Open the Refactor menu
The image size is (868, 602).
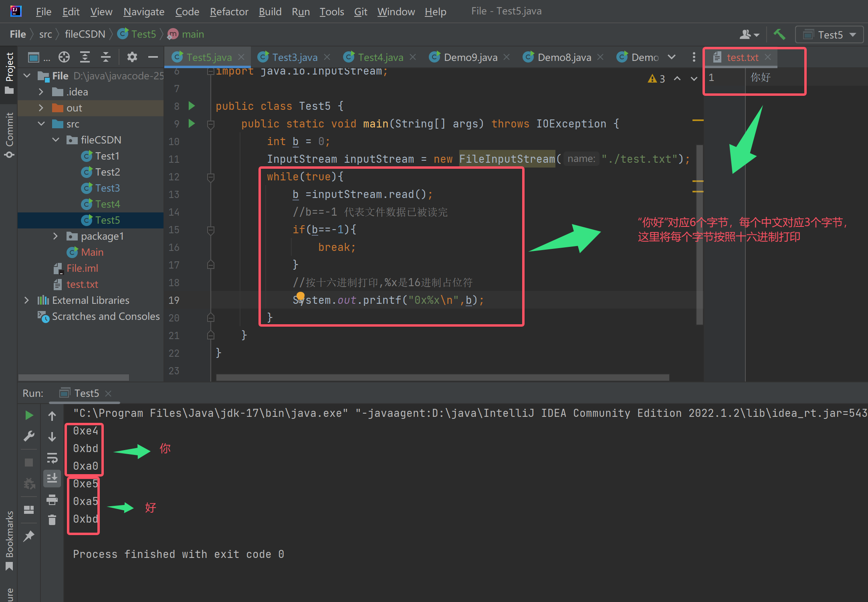click(229, 12)
